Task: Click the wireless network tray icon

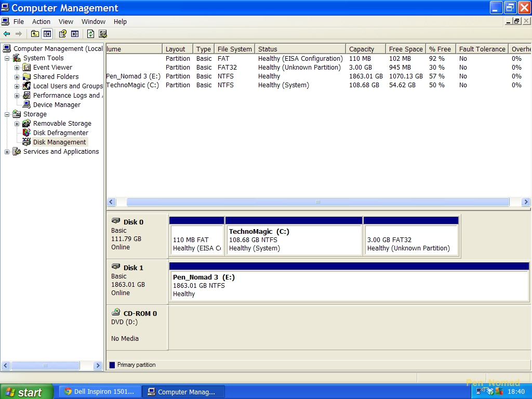Action: 480,392
